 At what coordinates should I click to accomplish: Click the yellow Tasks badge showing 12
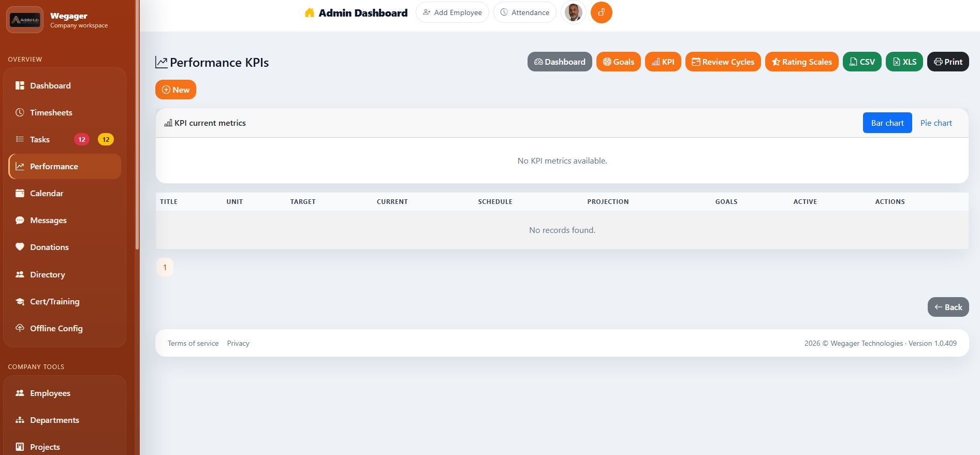(x=106, y=139)
